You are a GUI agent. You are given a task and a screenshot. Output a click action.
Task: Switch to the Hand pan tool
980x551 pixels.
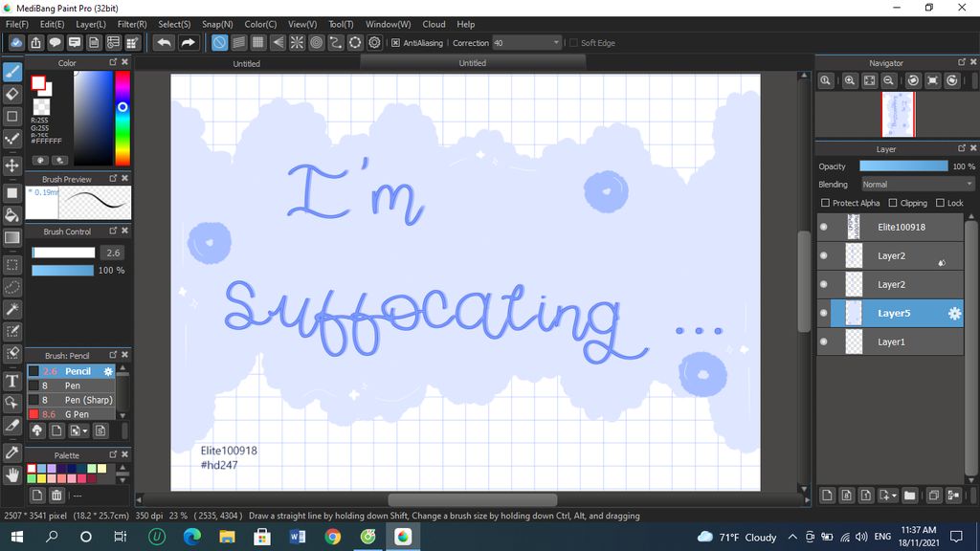click(x=12, y=475)
